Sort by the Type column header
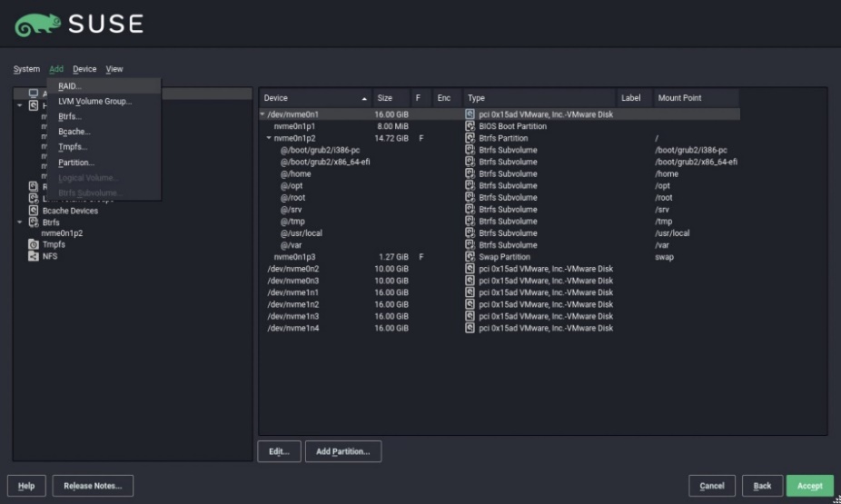Image resolution: width=841 pixels, height=504 pixels. pyautogui.click(x=539, y=98)
